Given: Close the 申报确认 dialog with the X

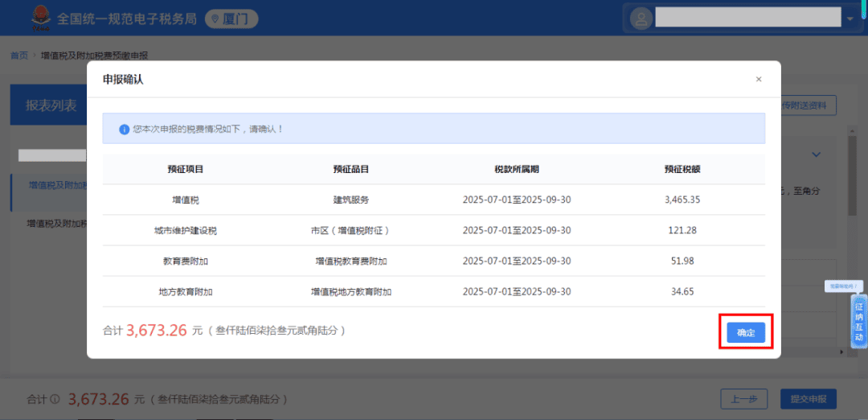Looking at the screenshot, I should pos(758,79).
